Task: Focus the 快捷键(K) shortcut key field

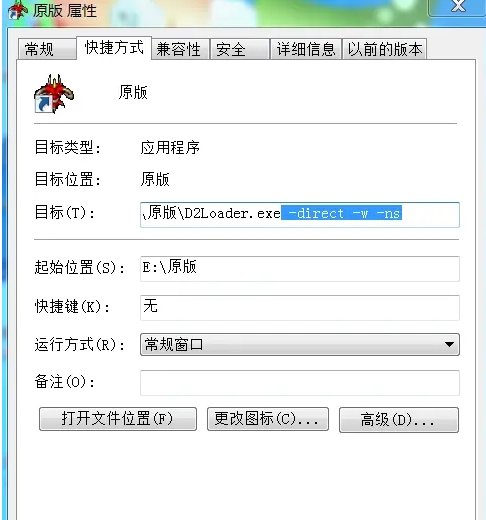Action: pyautogui.click(x=300, y=307)
